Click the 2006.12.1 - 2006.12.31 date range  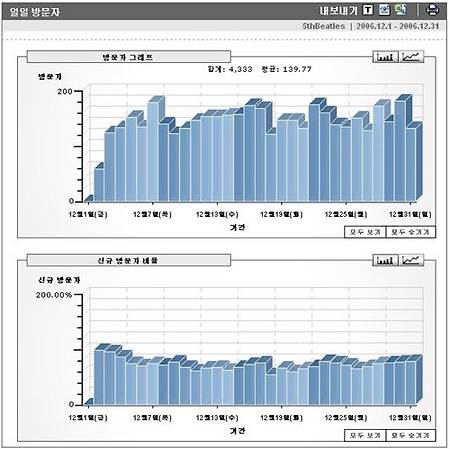pyautogui.click(x=398, y=26)
